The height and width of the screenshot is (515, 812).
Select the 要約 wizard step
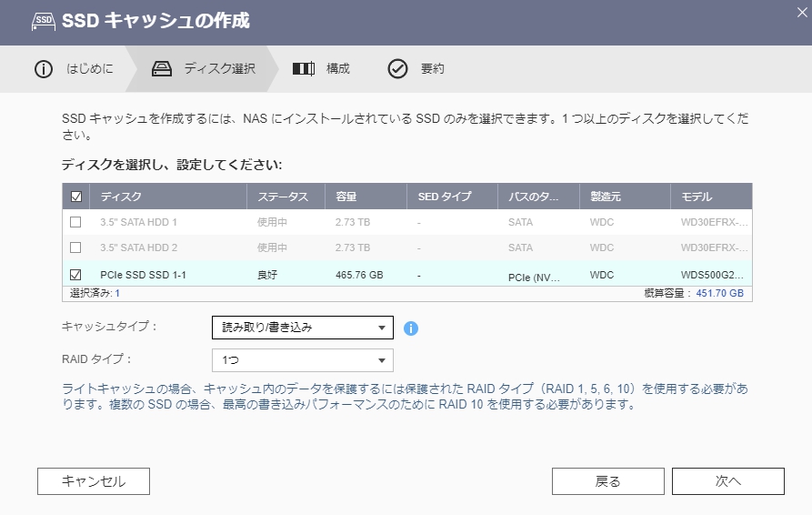[x=432, y=69]
